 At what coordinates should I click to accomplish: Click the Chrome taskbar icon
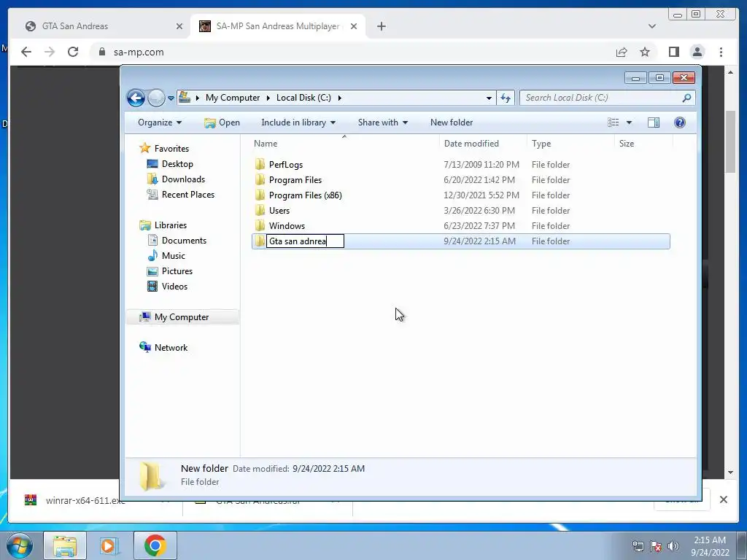[x=155, y=545]
